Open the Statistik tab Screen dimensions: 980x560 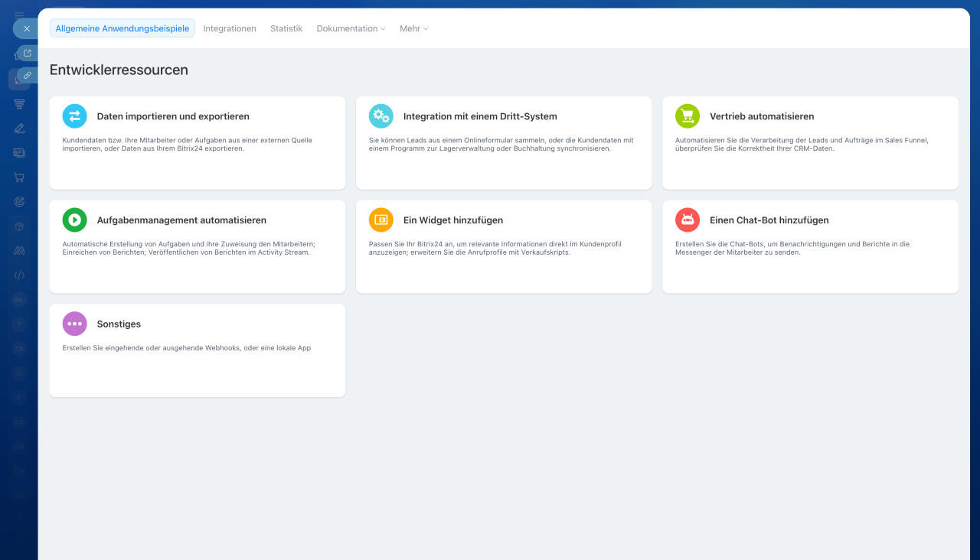[x=286, y=28]
